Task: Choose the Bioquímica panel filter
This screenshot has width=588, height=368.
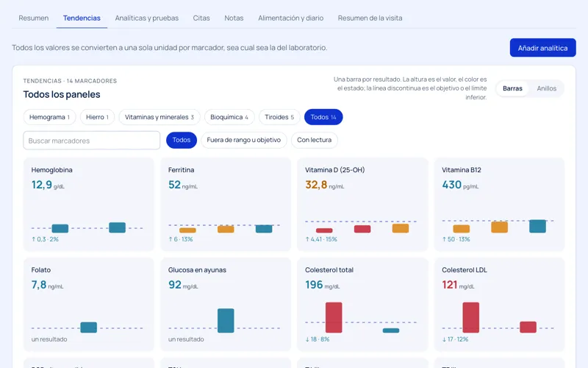Action: tap(229, 117)
